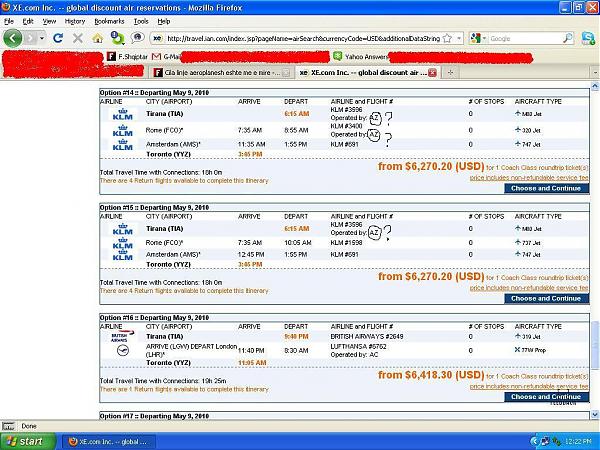Click the plane icon beside 320 Jet, Option #14

tap(518, 130)
